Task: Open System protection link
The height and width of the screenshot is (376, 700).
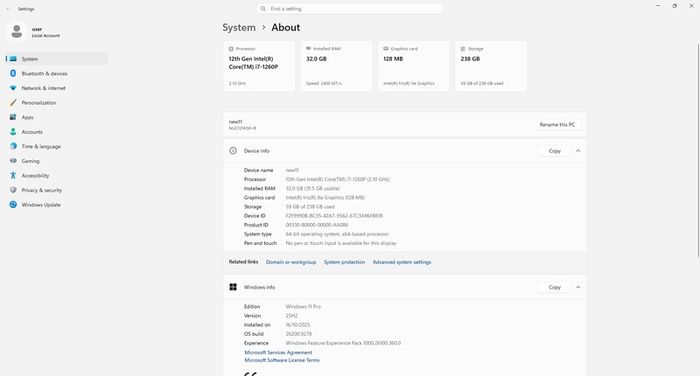Action: (344, 262)
